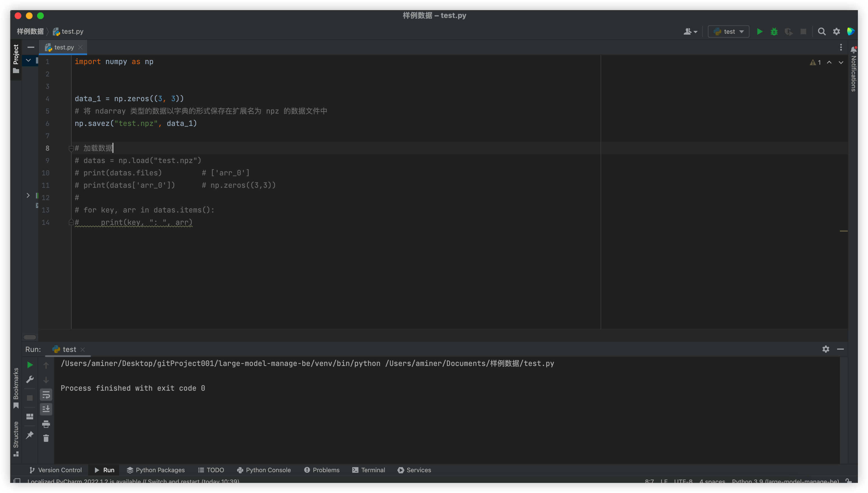Open the Python Console tab

tap(264, 470)
